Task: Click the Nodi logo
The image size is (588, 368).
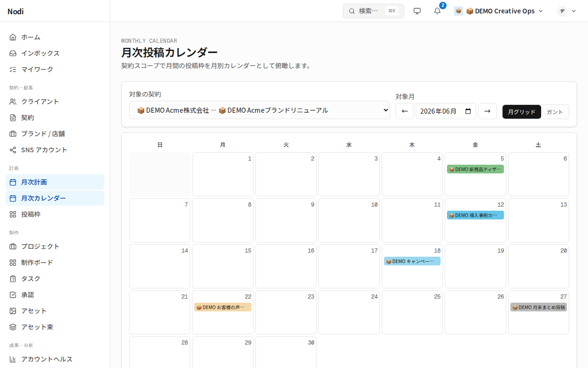Action: [x=16, y=11]
